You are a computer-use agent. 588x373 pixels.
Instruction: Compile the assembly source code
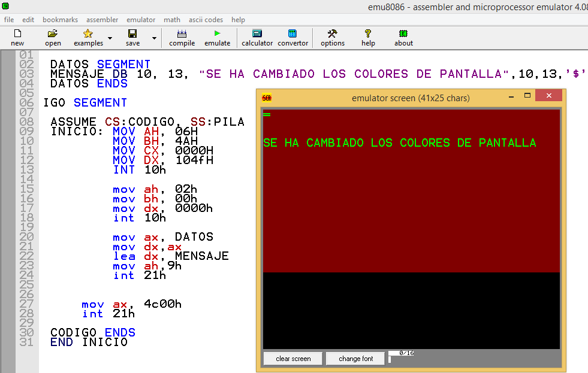tap(182, 37)
